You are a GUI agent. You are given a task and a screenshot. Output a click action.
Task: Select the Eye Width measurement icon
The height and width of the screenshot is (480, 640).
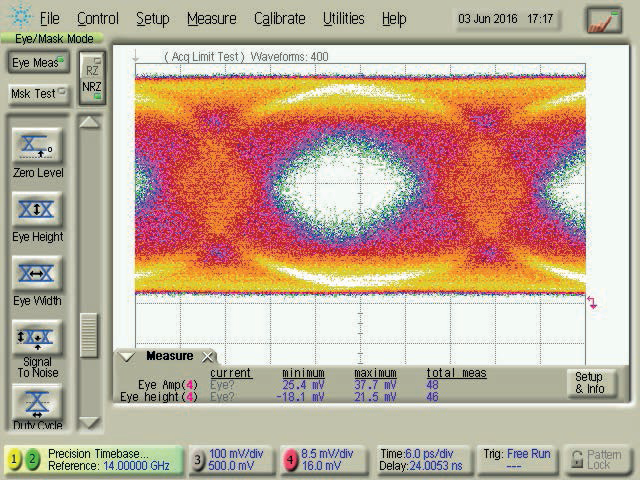(x=37, y=275)
